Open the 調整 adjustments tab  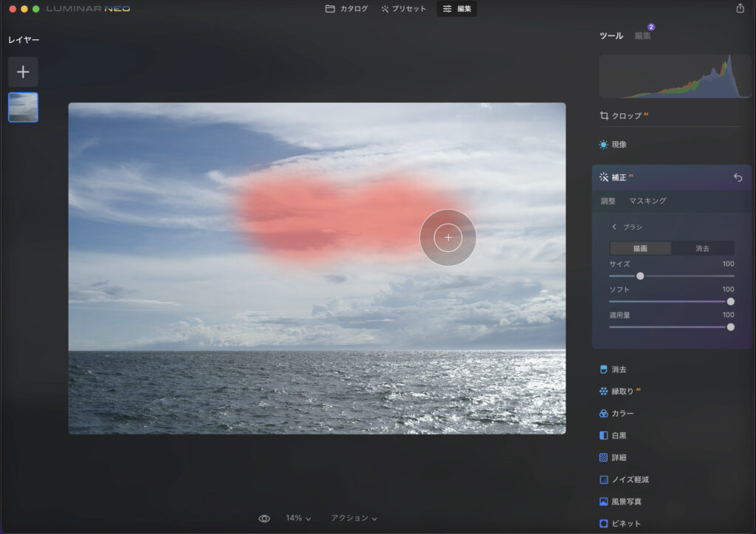click(608, 201)
